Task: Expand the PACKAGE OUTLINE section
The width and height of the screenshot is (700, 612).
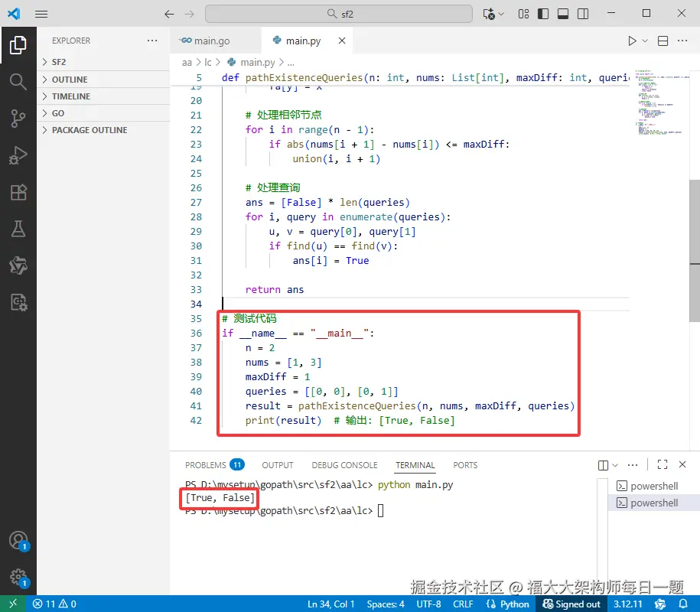Action: click(103, 130)
